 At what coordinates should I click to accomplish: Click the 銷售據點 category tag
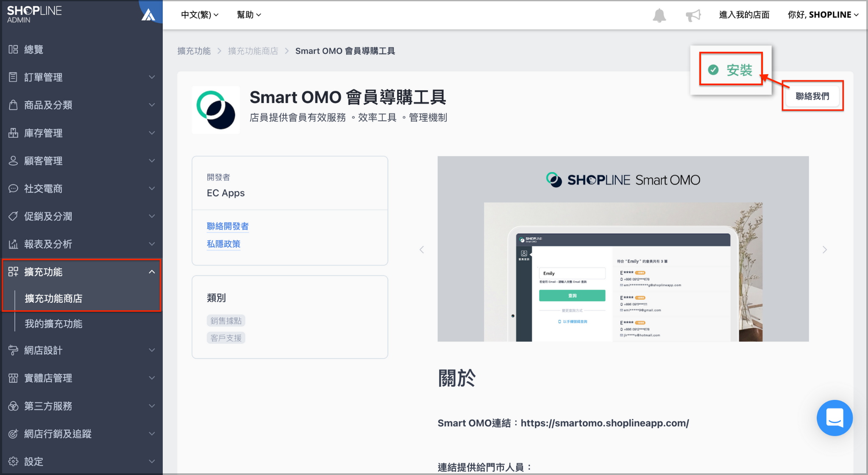click(x=226, y=321)
